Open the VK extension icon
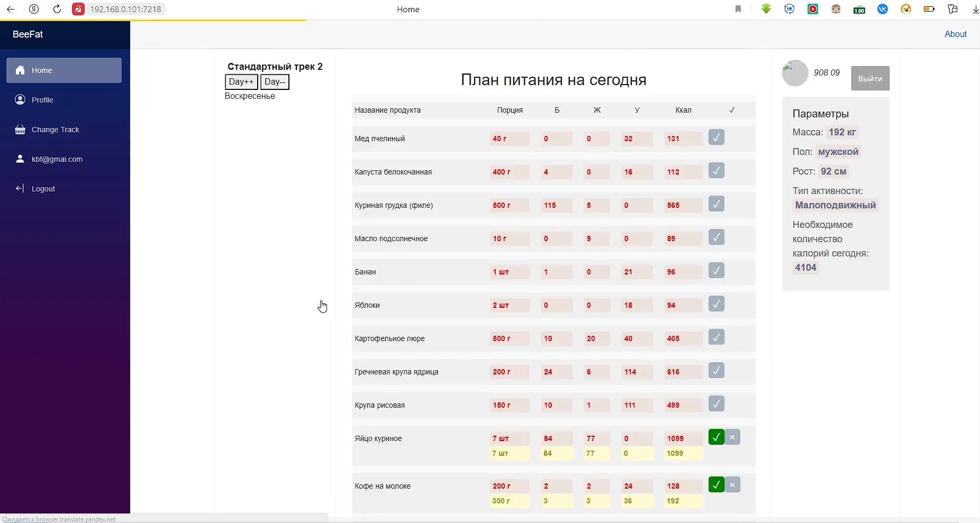This screenshot has height=523, width=980. click(883, 9)
